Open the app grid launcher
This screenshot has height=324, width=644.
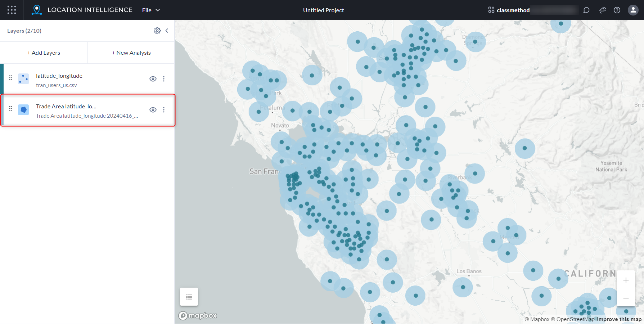[x=12, y=10]
